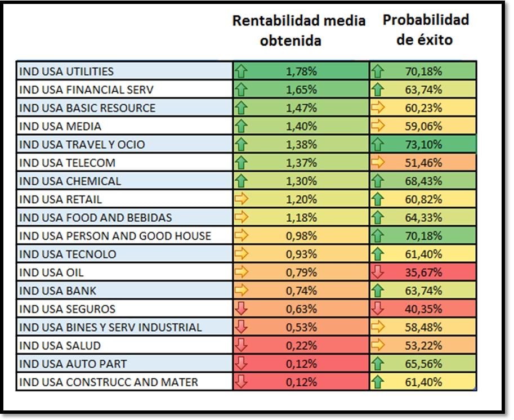Click the red down arrow beside 40,35%
This screenshot has width=514, height=420.
click(x=377, y=309)
